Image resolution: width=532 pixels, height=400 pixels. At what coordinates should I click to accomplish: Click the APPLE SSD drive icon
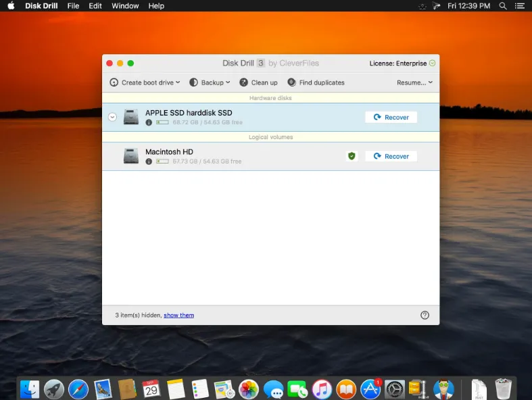tap(131, 117)
